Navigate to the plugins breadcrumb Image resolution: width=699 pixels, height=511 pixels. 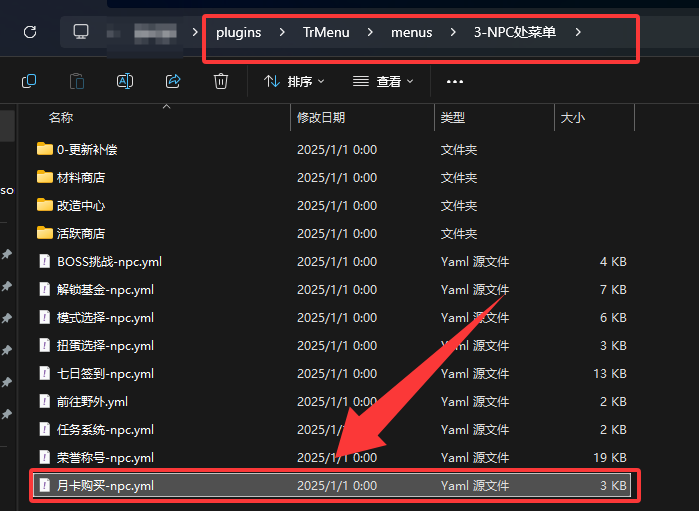(x=238, y=32)
